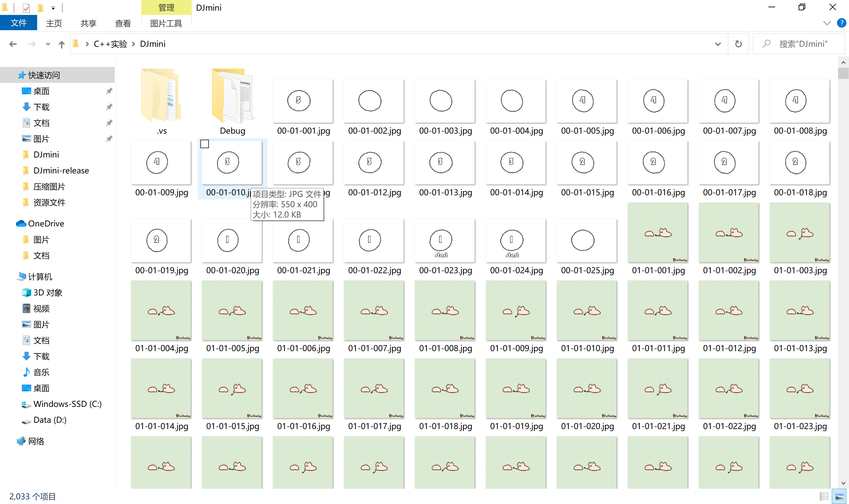Click the scrollbar down arrow
Image resolution: width=849 pixels, height=504 pixels.
(843, 483)
